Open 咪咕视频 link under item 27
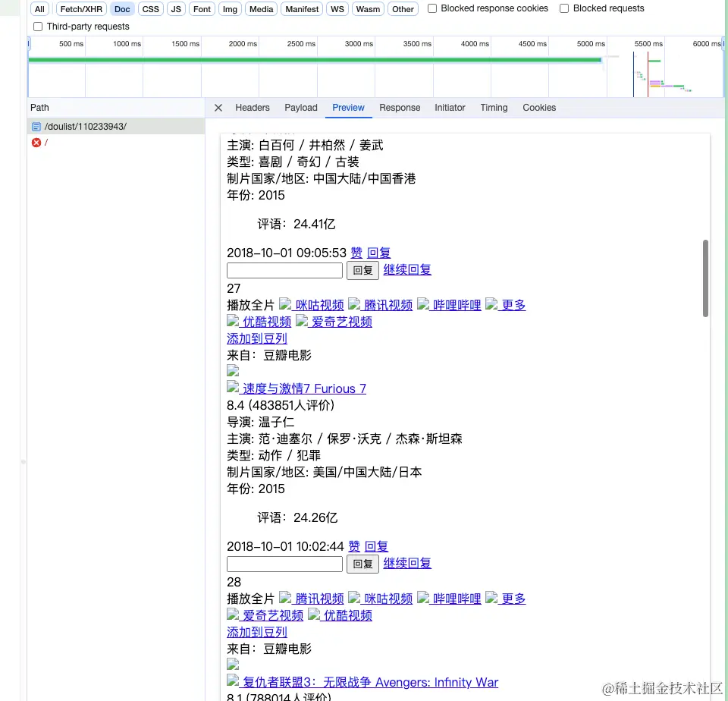Viewport: 728px width, 701px height. point(311,305)
